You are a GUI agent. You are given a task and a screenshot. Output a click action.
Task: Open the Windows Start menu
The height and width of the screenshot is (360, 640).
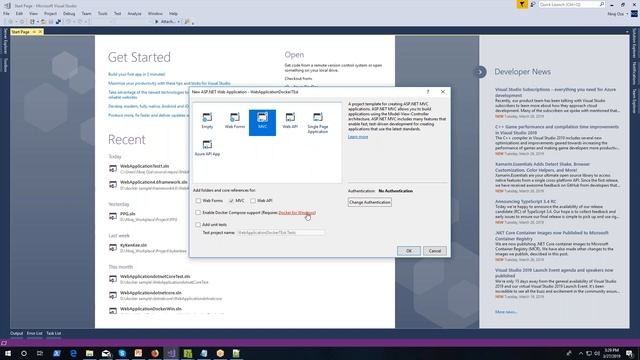click(x=7, y=353)
